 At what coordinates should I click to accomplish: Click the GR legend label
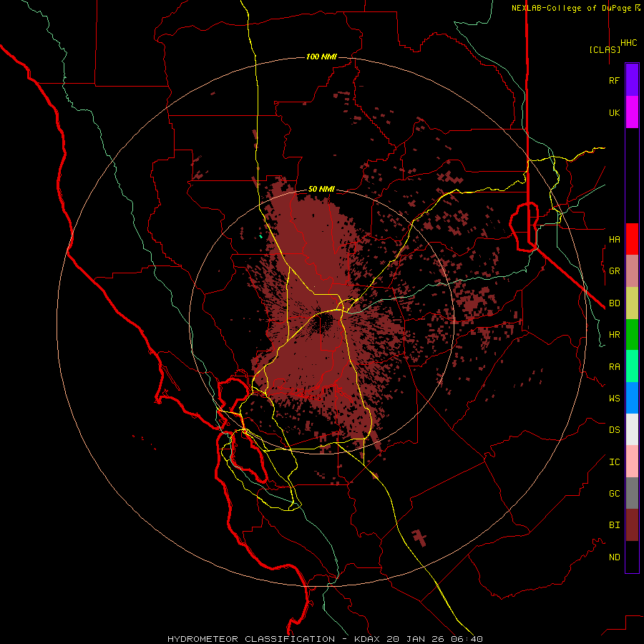614,271
